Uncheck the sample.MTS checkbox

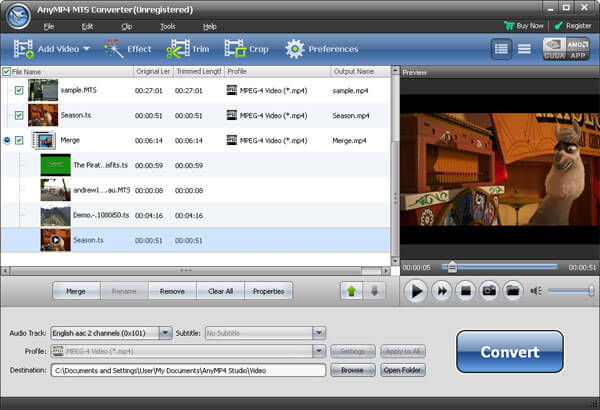coord(19,90)
